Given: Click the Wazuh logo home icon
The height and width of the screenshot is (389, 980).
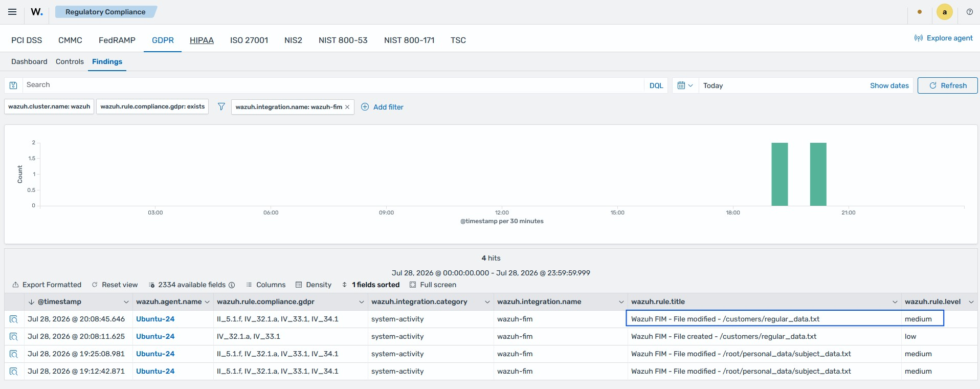Looking at the screenshot, I should point(37,12).
